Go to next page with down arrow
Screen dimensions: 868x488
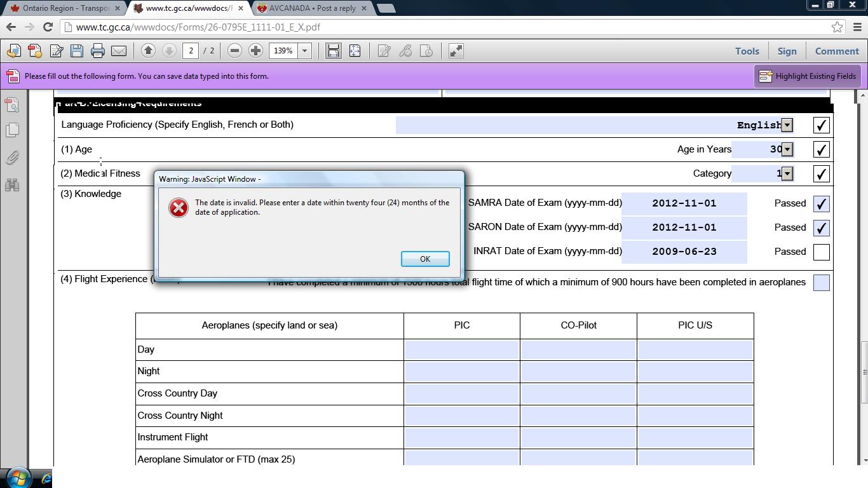coord(169,51)
